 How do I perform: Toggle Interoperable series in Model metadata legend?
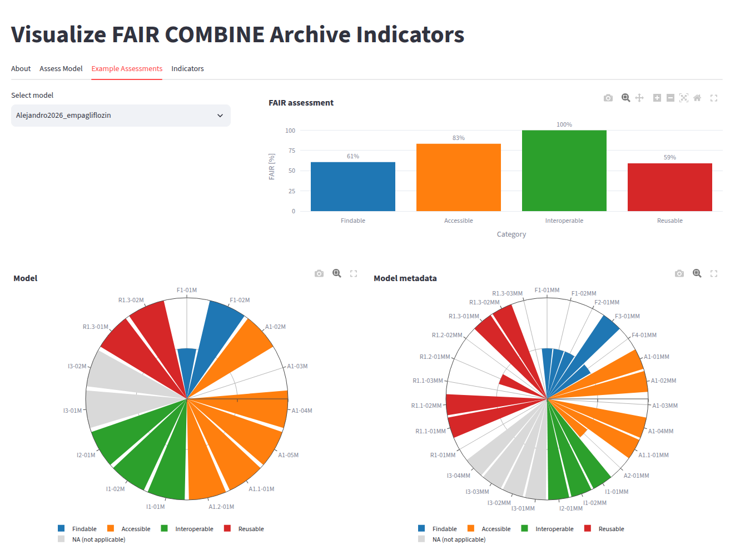click(548, 529)
